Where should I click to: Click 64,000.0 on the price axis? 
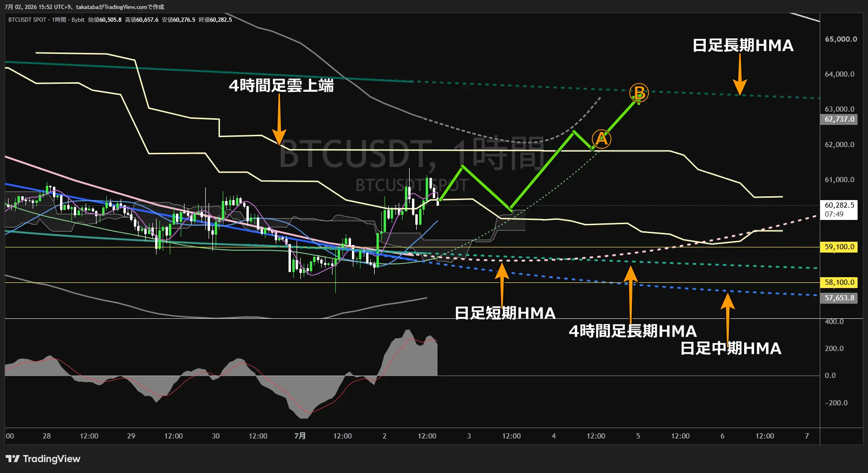(840, 74)
